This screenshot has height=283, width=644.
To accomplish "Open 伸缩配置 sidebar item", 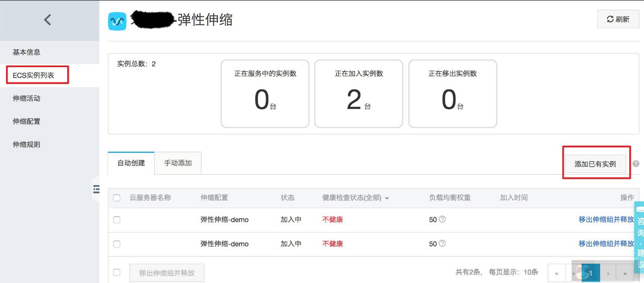I will 50,121.
